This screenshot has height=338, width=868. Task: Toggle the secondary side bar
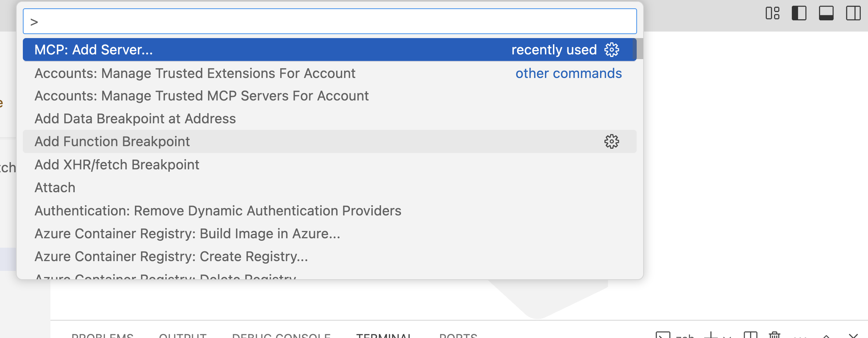(853, 13)
